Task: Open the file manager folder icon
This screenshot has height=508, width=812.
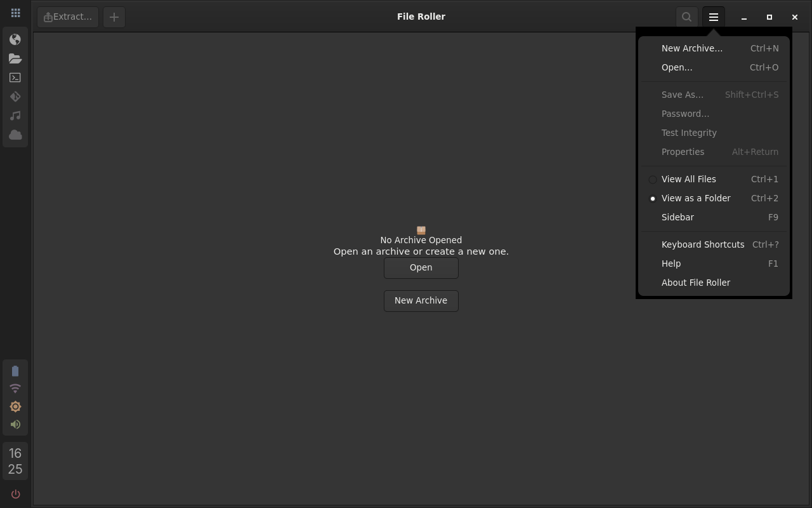Action: tap(15, 58)
